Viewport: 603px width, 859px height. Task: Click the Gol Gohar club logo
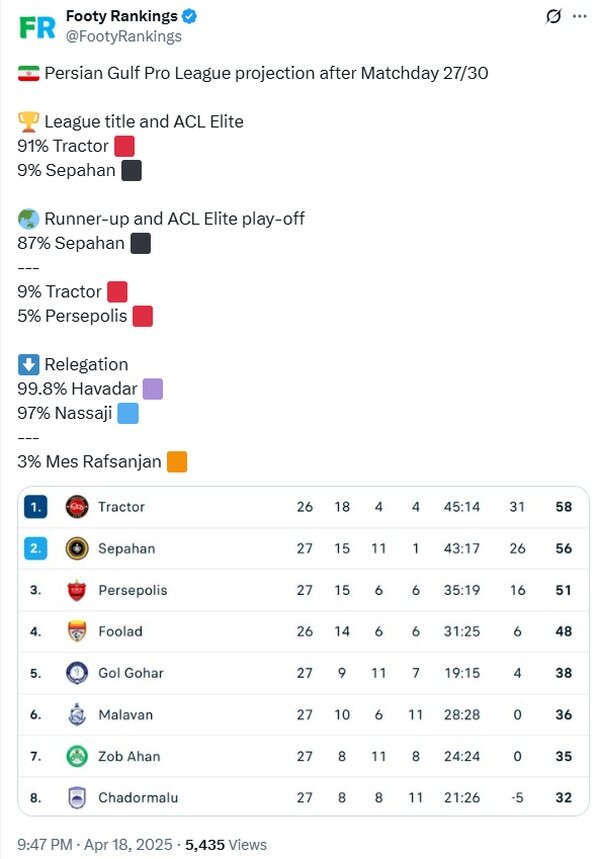[77, 673]
